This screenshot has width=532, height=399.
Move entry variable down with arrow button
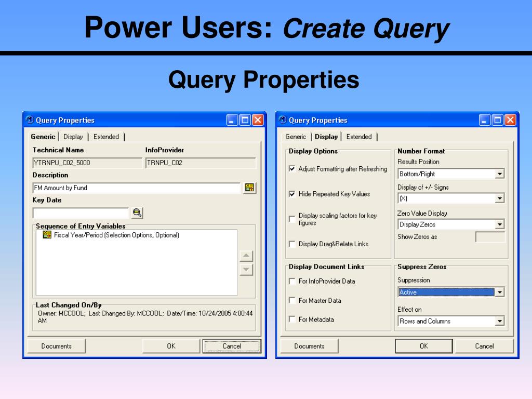click(x=246, y=270)
